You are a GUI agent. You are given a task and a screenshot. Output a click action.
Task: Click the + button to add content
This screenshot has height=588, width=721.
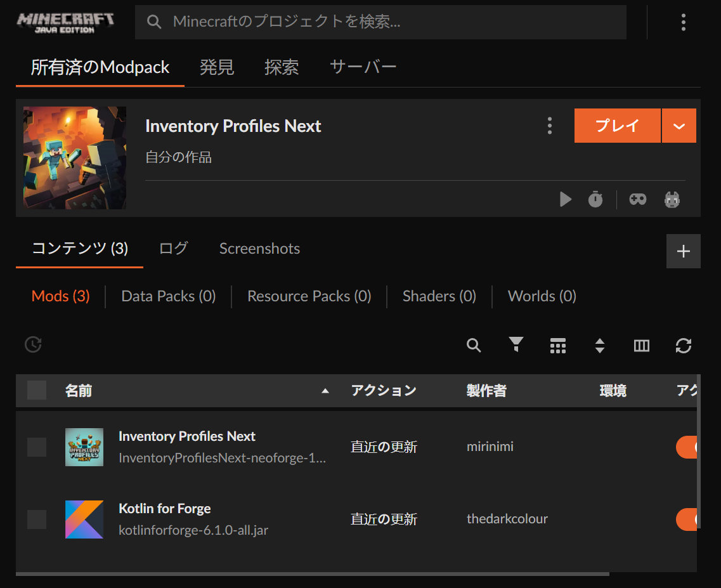coord(683,251)
